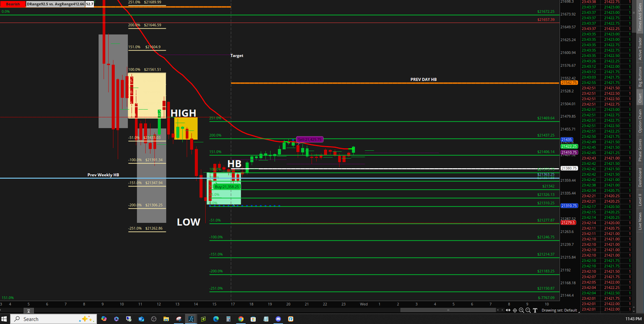Viewport: 644px width, 324px height.
Task: Select the crosshair pointer tool icon
Action: point(515,310)
